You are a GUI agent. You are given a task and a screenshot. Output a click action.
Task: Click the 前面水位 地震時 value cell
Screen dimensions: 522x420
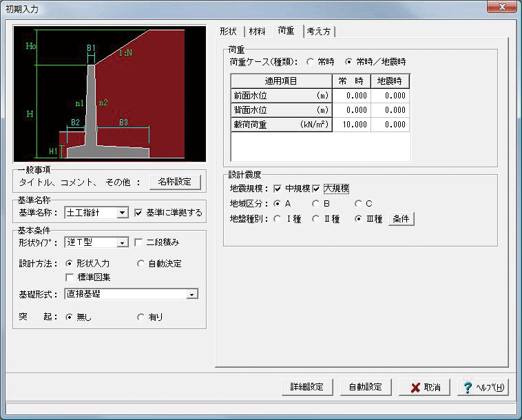390,96
